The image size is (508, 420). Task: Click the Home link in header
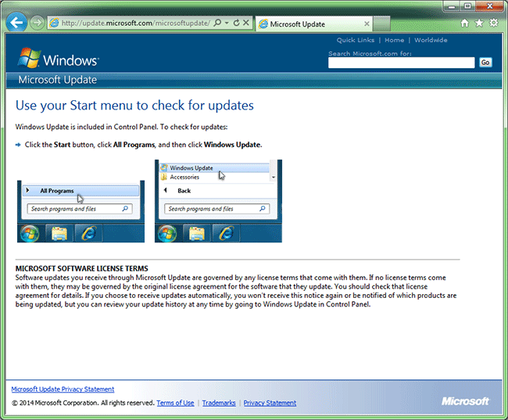394,40
